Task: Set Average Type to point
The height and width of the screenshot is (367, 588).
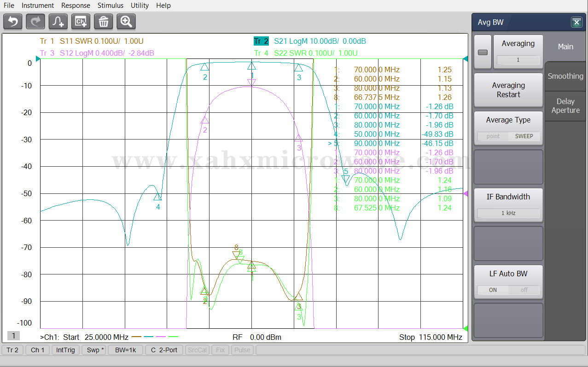Action: (493, 136)
